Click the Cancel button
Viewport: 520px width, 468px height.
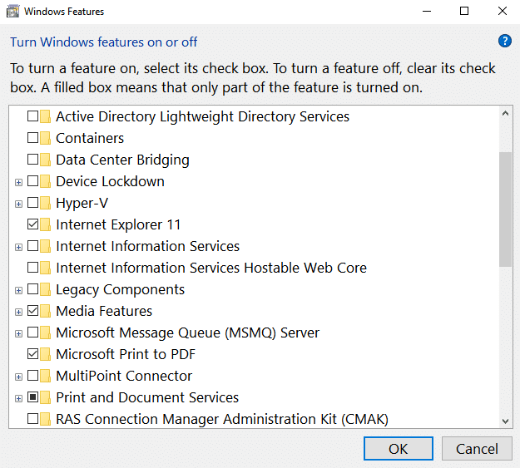(477, 449)
